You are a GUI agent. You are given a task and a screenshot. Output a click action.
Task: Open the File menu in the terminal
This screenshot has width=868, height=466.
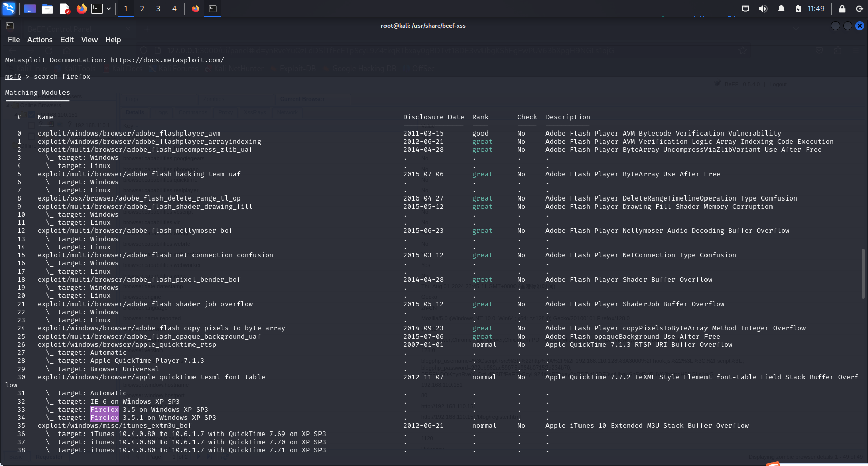(13, 39)
